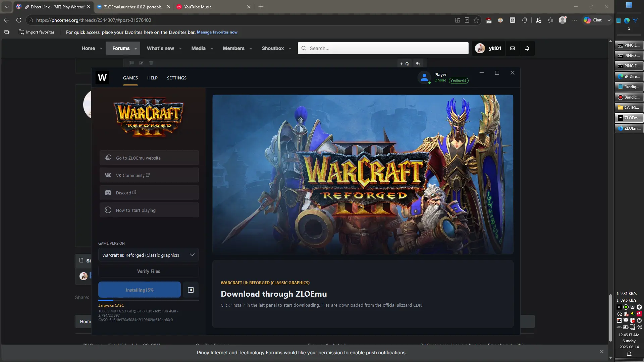
Task: Click the VK logo icon
Action: [x=108, y=175]
